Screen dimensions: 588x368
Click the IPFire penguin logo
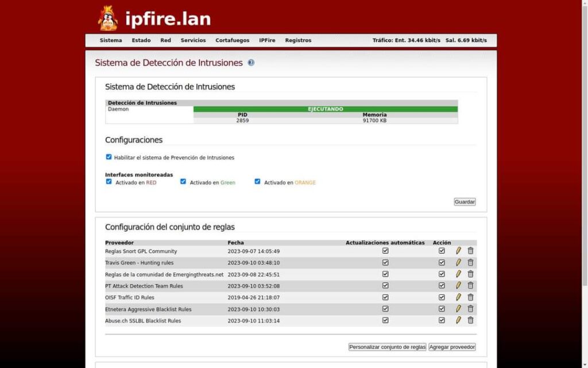point(107,18)
